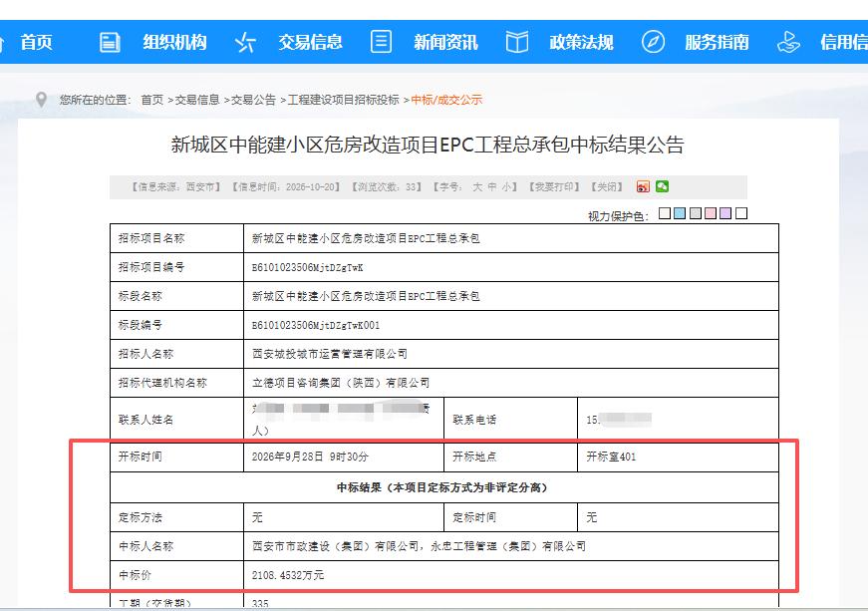Open the 组织机构 navigation menu
Screen dimensions: 868x611
[x=174, y=42]
